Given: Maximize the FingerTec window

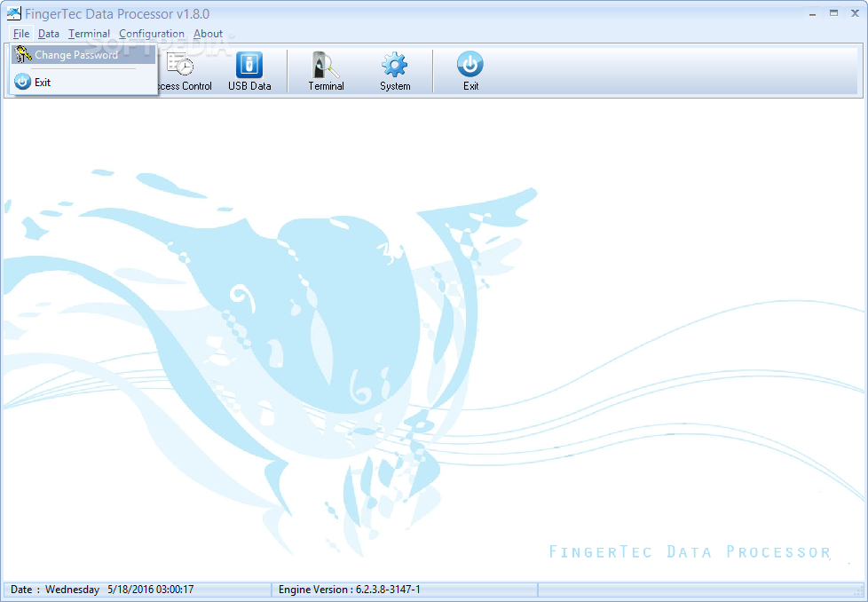Looking at the screenshot, I should point(833,13).
